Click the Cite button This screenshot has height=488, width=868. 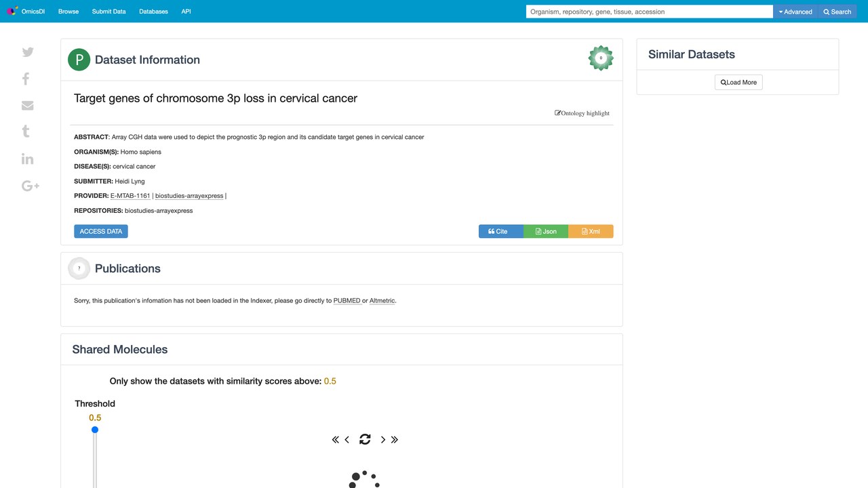click(501, 231)
